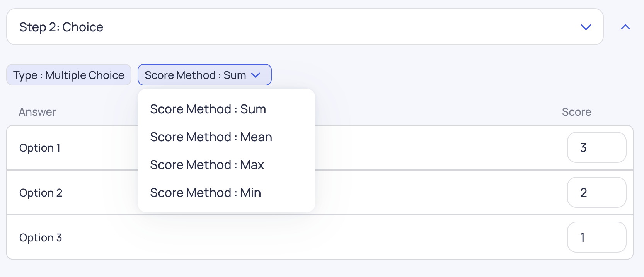Edit the score field showing 3
Viewport: 644px width, 277px height.
pyautogui.click(x=596, y=147)
